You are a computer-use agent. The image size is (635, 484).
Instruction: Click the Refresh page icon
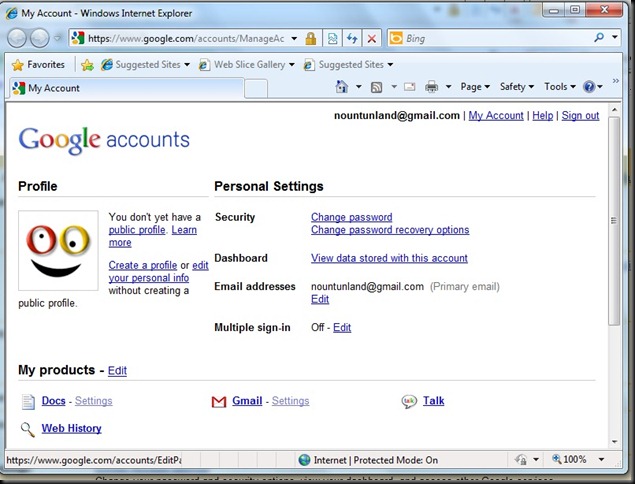pyautogui.click(x=352, y=38)
